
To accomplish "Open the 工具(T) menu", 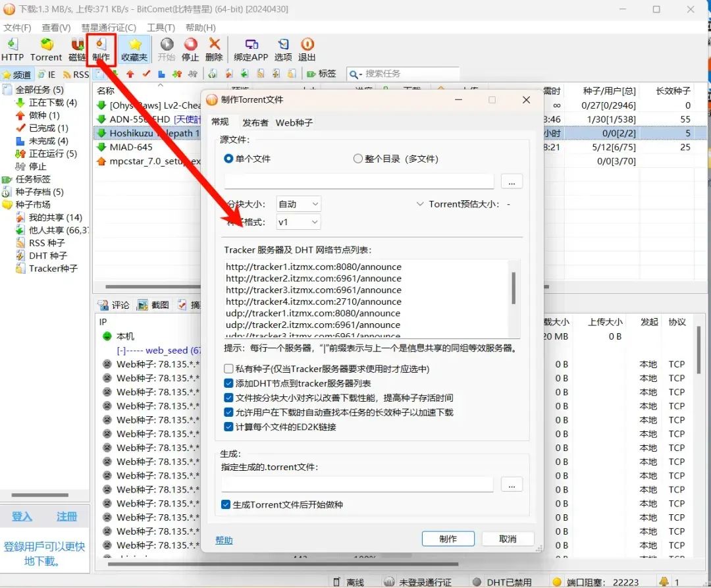I will pyautogui.click(x=161, y=28).
